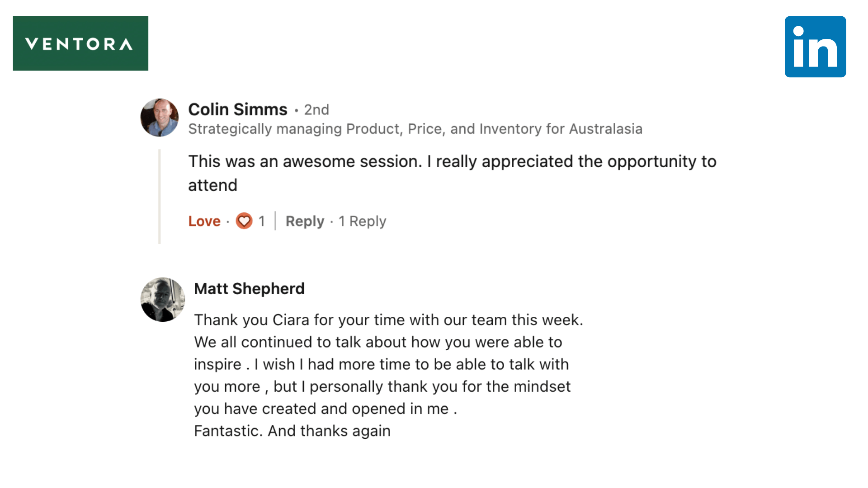The height and width of the screenshot is (488, 868).
Task: Open the reaction count next to the heart
Action: click(262, 221)
